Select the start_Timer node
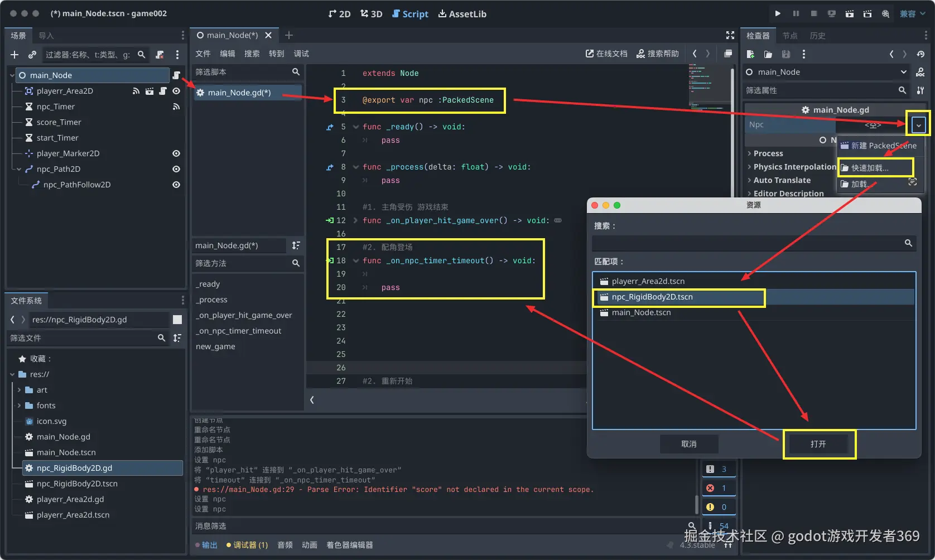This screenshot has height=560, width=935. tap(57, 138)
